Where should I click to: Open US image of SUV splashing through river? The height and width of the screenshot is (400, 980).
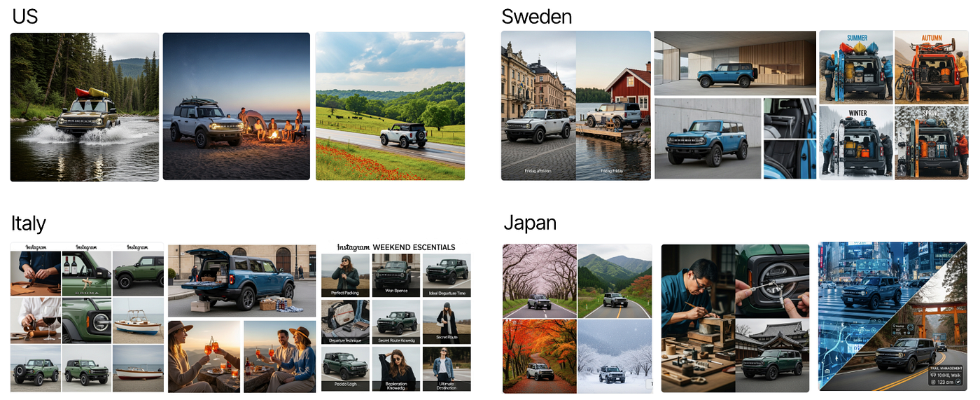click(85, 106)
